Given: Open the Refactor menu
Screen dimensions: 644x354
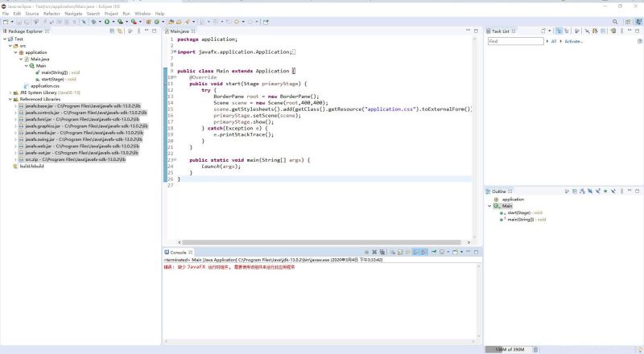Looking at the screenshot, I should point(52,14).
